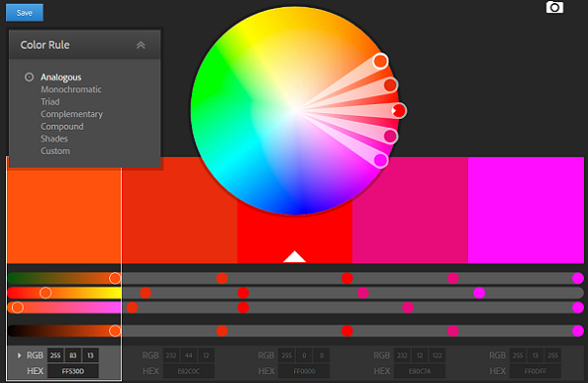Click the orange handle on the brightness slider
Viewport: 588px width, 383px height.
115,331
